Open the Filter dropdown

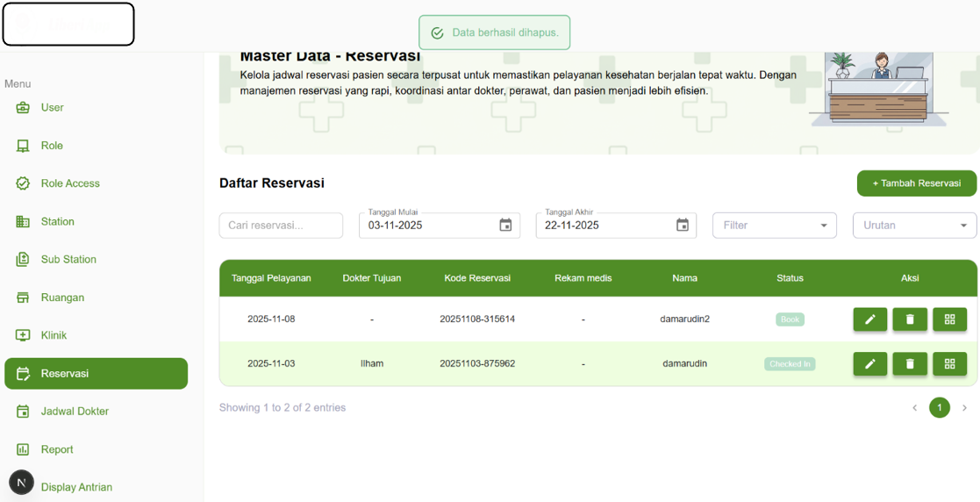tap(775, 225)
